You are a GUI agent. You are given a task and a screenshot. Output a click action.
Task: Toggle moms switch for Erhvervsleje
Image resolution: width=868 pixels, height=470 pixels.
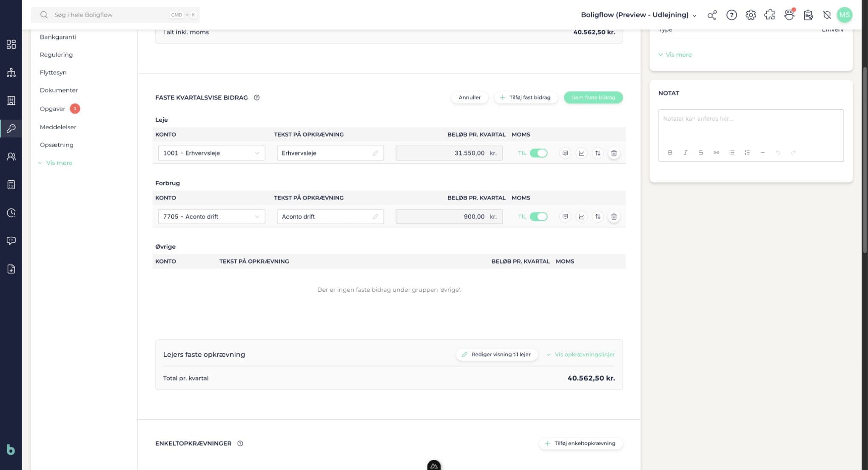[x=538, y=153]
